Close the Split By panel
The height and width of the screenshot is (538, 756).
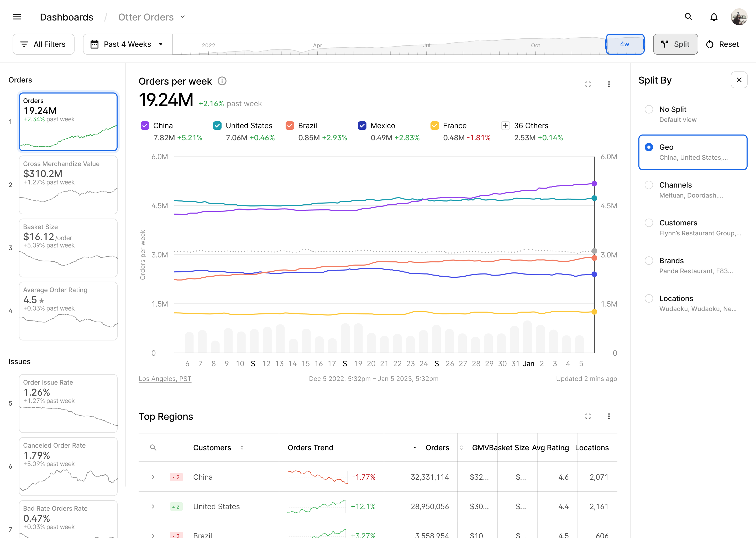pos(739,80)
